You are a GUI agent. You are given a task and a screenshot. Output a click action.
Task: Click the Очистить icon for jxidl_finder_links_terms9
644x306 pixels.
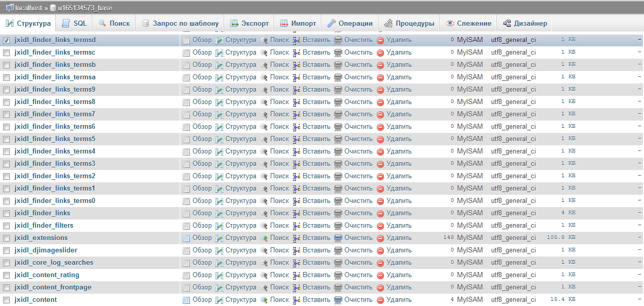pyautogui.click(x=338, y=90)
